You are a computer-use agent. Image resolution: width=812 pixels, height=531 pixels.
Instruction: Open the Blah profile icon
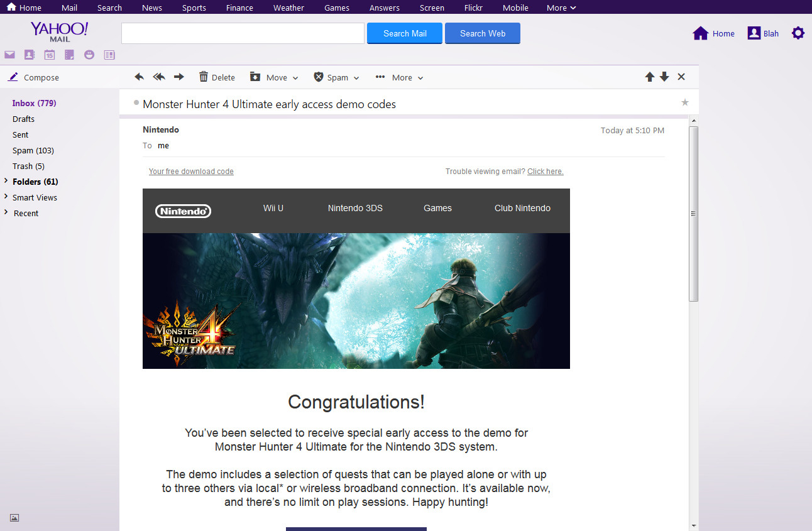pyautogui.click(x=754, y=33)
